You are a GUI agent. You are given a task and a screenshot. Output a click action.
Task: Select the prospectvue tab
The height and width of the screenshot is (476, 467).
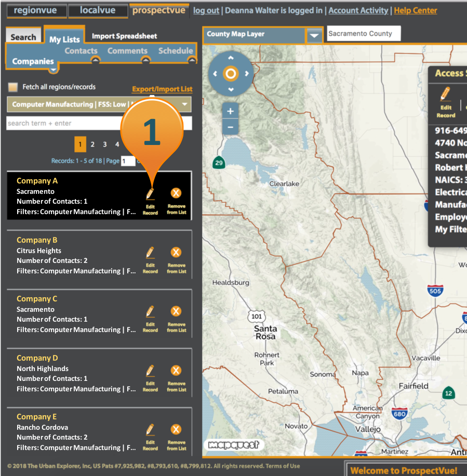tap(159, 10)
